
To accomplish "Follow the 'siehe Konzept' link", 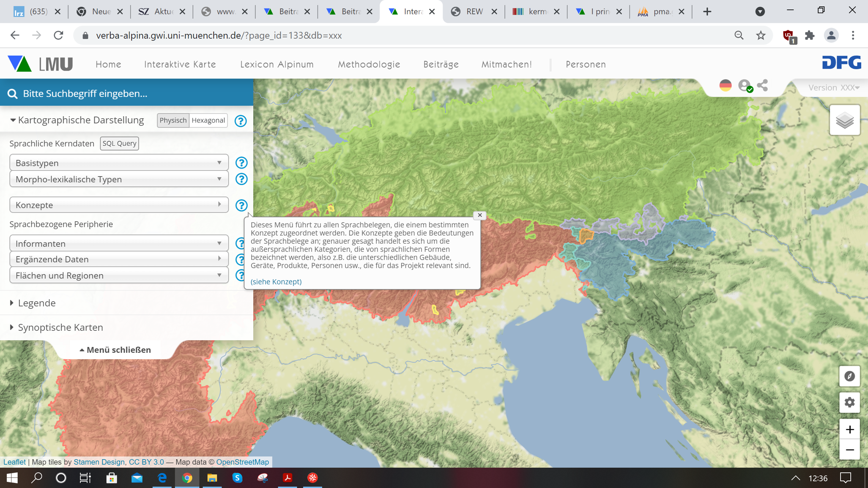I will pyautogui.click(x=276, y=282).
